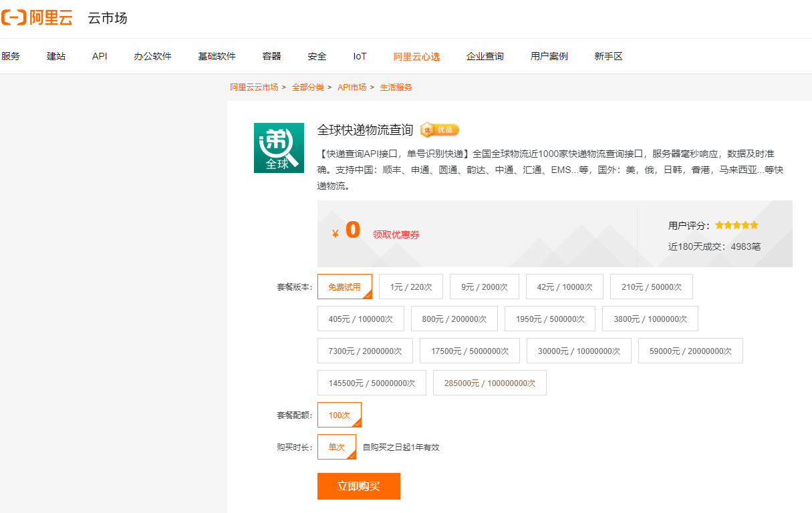Open 阿里云心选 menu item
Viewport: 812px width, 513px height.
coord(416,56)
